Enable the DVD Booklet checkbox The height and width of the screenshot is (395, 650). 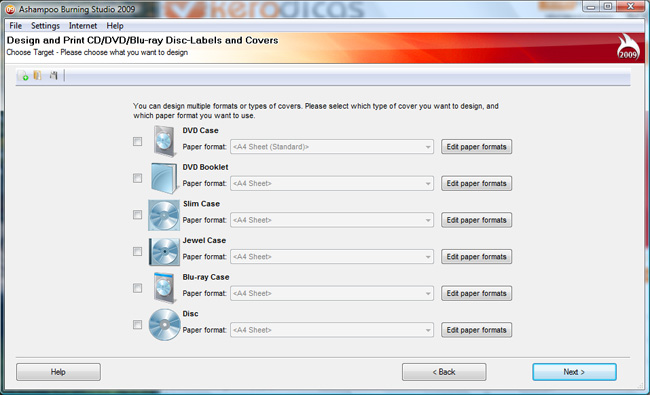point(137,178)
